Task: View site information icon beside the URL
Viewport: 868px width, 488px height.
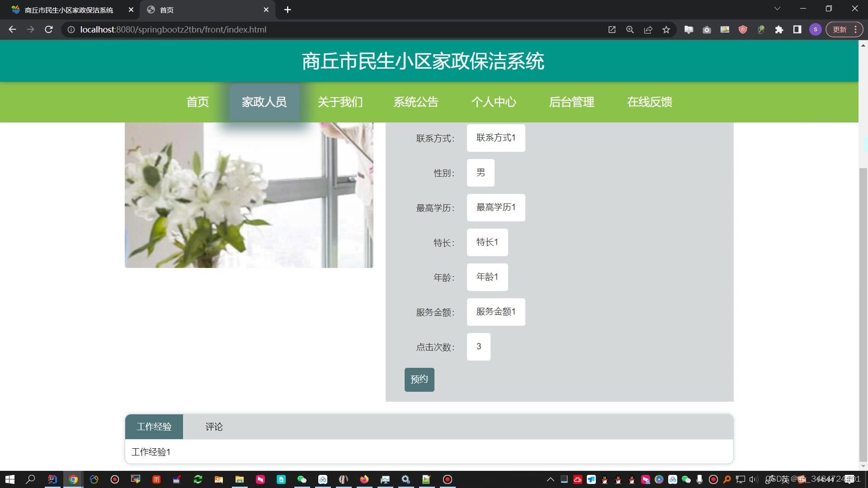Action: [x=71, y=29]
